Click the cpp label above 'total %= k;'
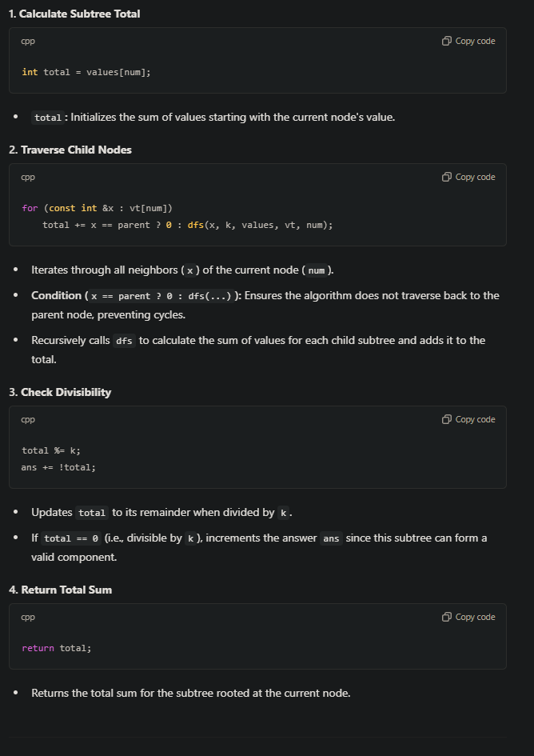 point(28,419)
